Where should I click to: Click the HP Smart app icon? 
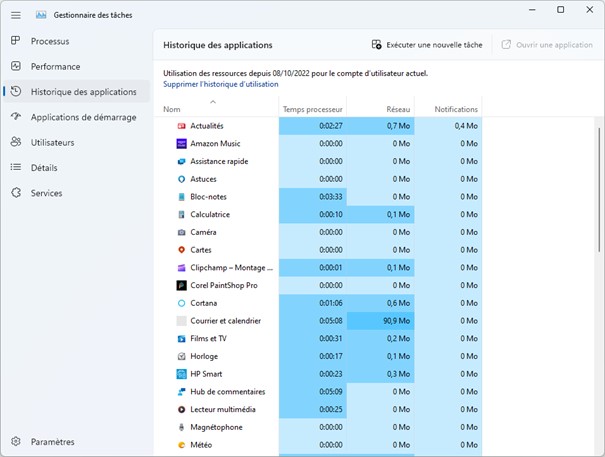(x=181, y=374)
